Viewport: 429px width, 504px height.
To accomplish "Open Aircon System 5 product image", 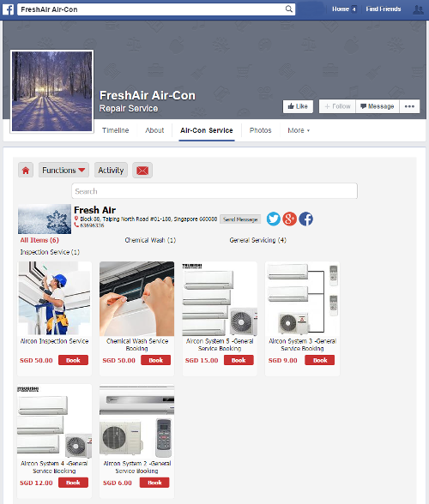I will pos(220,298).
